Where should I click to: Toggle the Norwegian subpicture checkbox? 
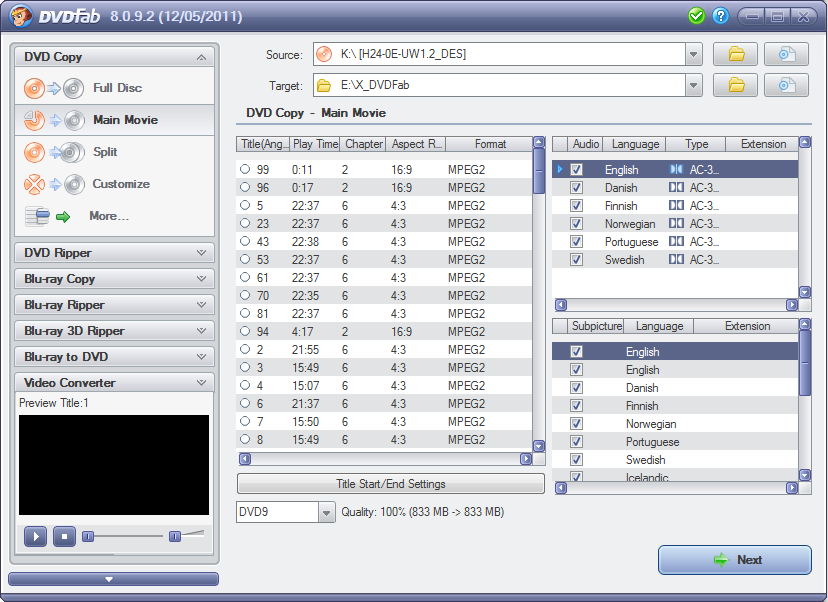click(x=576, y=424)
